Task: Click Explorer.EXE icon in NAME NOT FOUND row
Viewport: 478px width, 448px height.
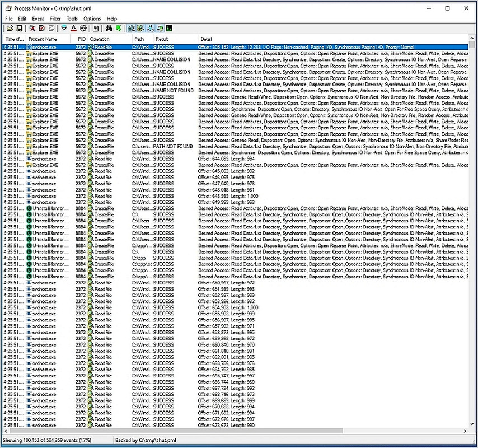Action: coord(29,91)
